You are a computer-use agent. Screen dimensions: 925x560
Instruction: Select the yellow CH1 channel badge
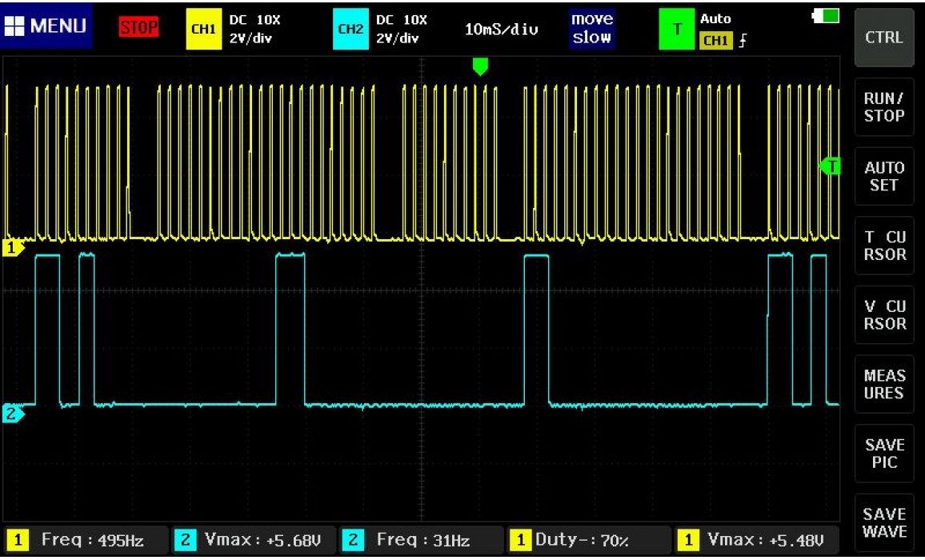tap(203, 29)
